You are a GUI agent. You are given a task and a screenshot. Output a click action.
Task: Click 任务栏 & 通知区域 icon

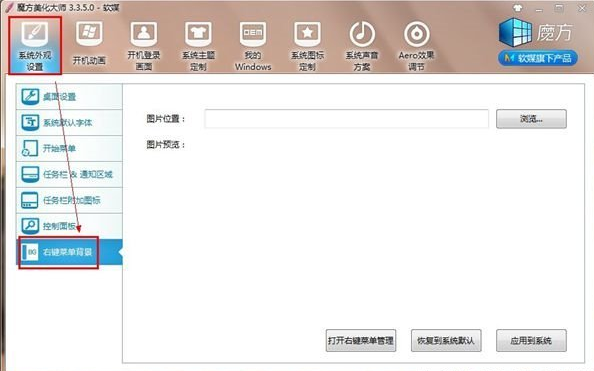click(30, 174)
